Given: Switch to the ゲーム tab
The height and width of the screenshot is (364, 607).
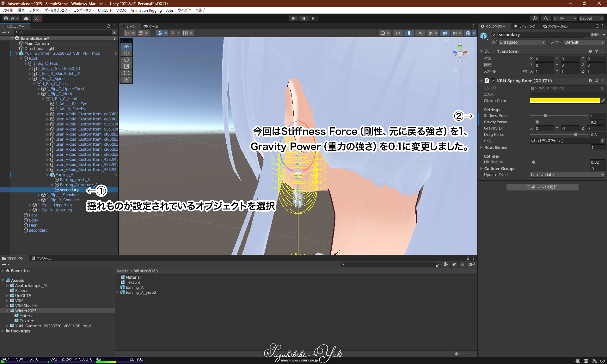Looking at the screenshot, I should (151, 26).
